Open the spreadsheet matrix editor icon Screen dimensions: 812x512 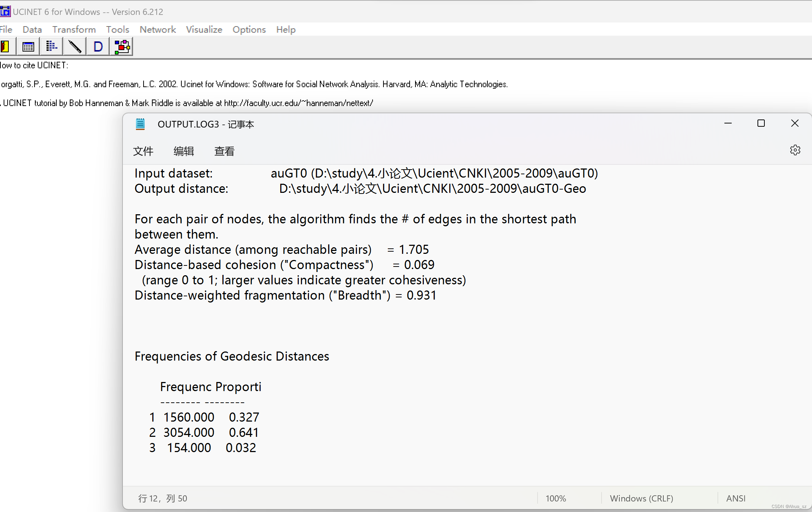click(x=28, y=47)
